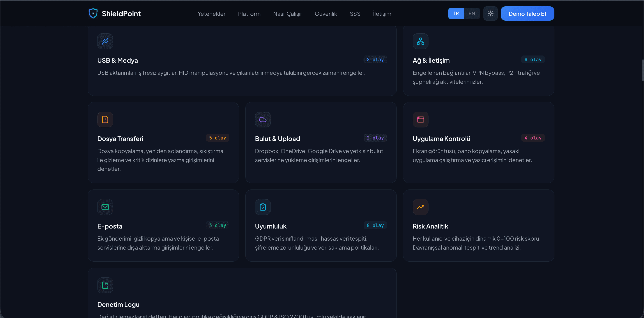Screen dimensions: 644x318
Task: Click the page vertical scrollbar thumb
Action: 642,70
